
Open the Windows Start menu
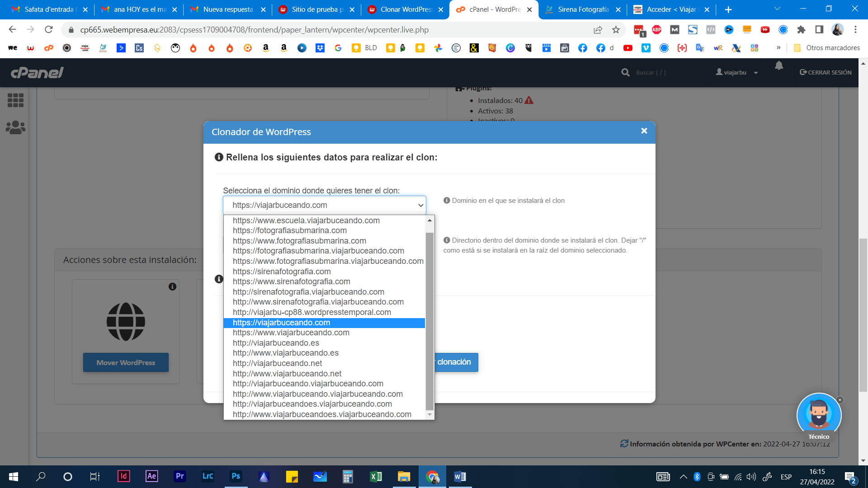(13, 477)
